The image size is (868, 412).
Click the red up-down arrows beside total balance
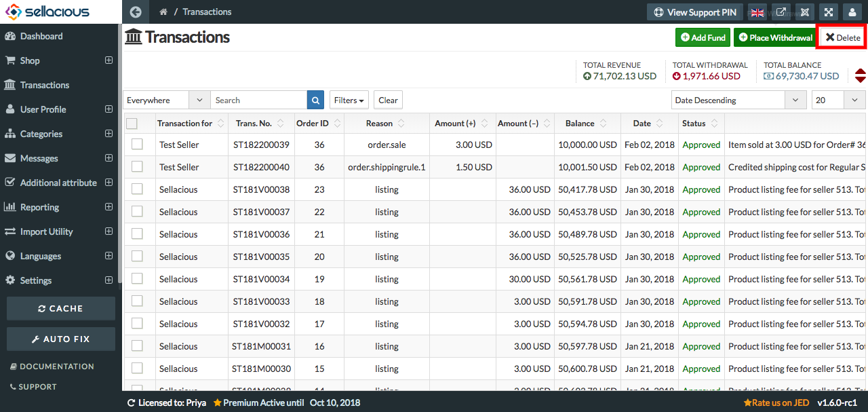pyautogui.click(x=860, y=76)
